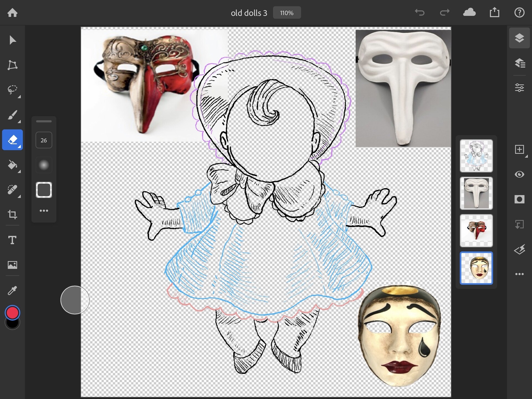
Task: Open eraser options three-dot menu
Action: [x=44, y=211]
